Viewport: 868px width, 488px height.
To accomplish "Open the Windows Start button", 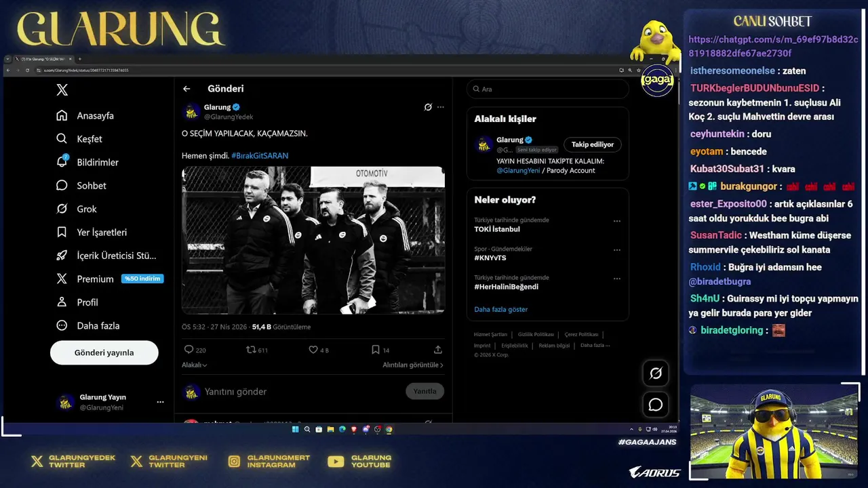I will 296,429.
